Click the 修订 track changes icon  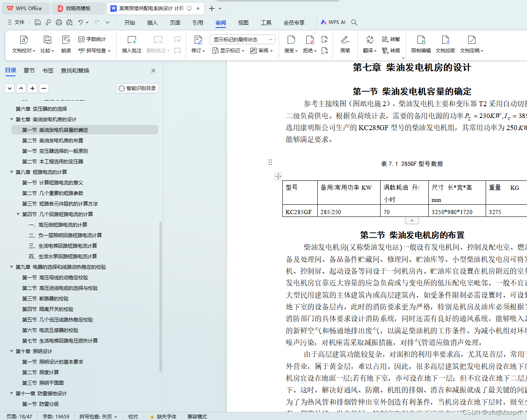(x=198, y=40)
